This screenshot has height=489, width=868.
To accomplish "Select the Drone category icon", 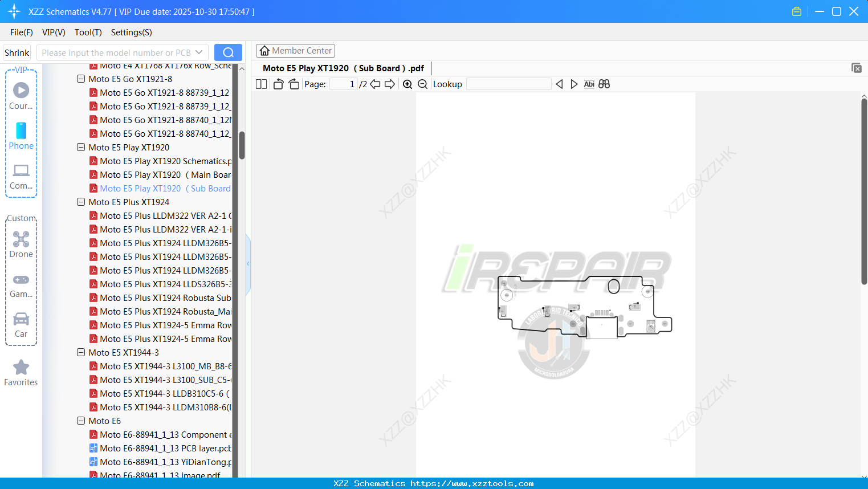I will click(x=21, y=245).
